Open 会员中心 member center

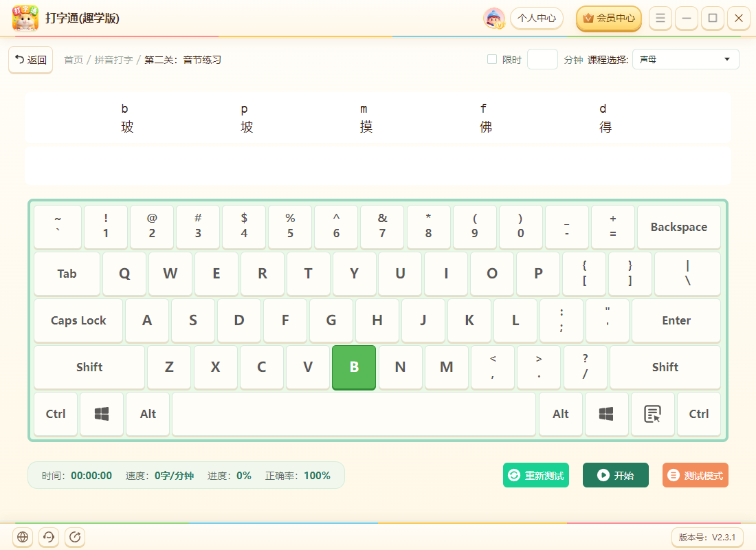(609, 19)
